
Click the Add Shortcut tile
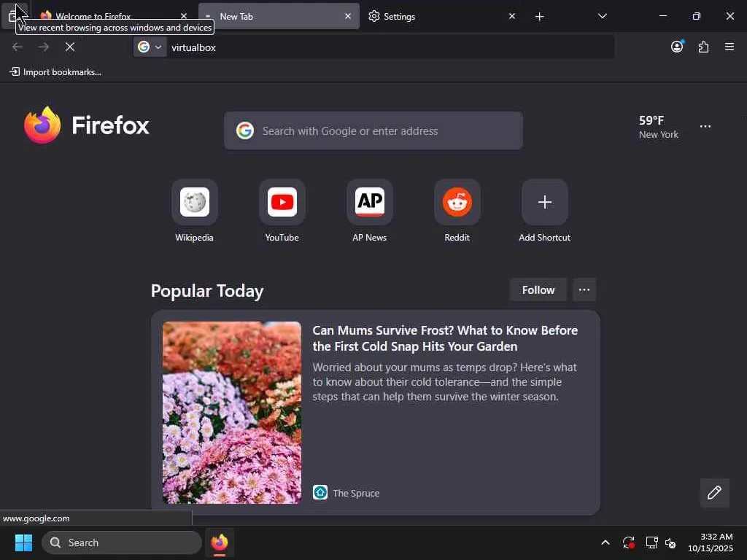544,211
